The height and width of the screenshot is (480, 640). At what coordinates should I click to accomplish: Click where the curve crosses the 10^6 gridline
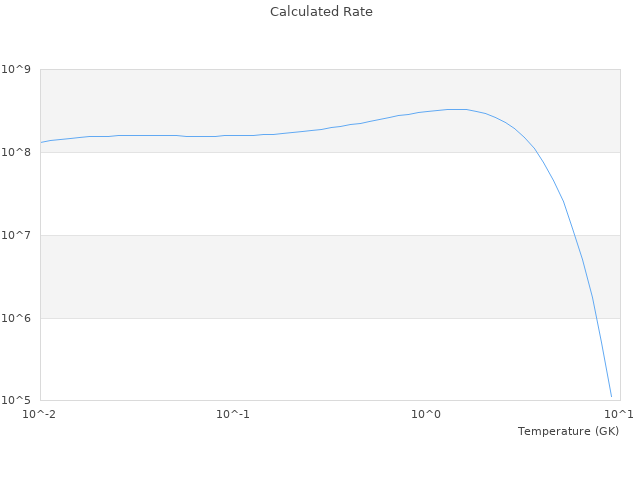click(x=593, y=318)
